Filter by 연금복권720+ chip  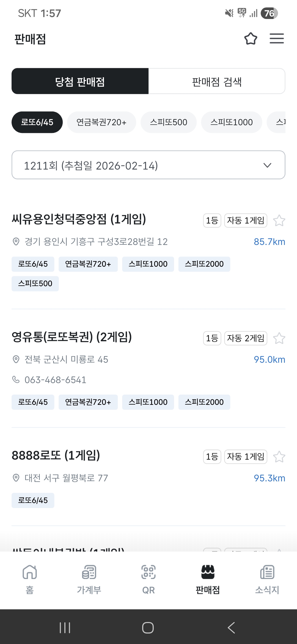point(101,122)
